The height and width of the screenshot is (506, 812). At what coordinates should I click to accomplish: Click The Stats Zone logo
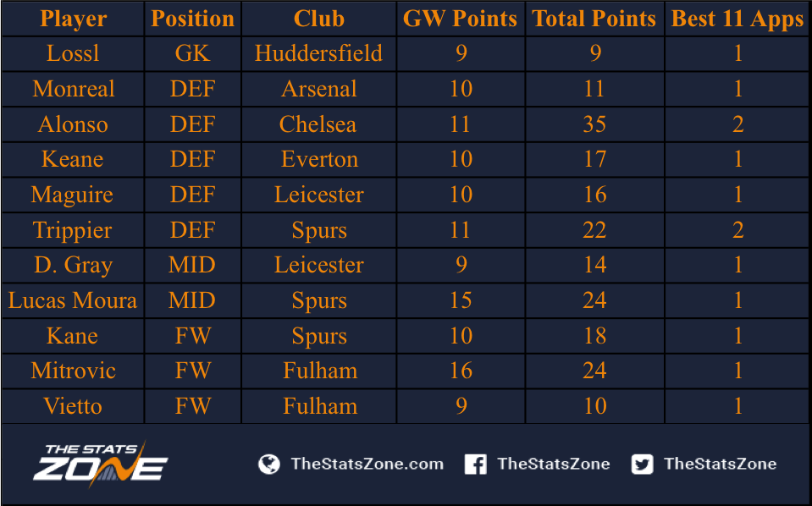(x=101, y=463)
